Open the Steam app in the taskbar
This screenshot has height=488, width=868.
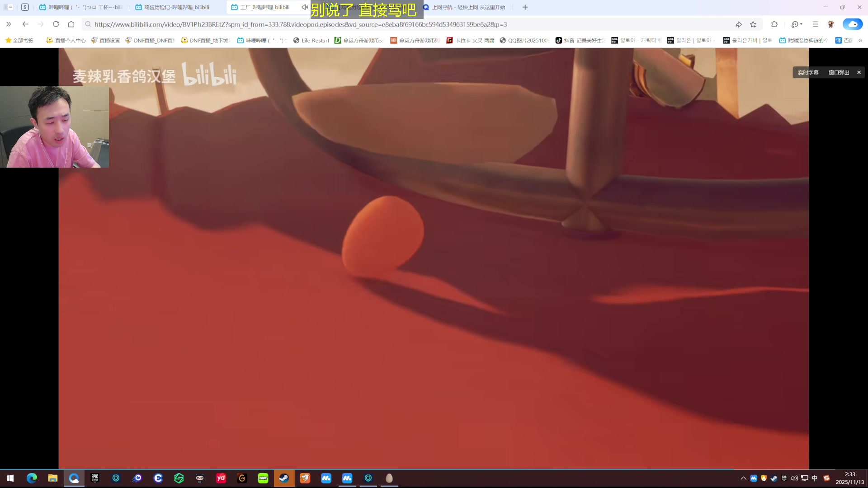pos(284,478)
